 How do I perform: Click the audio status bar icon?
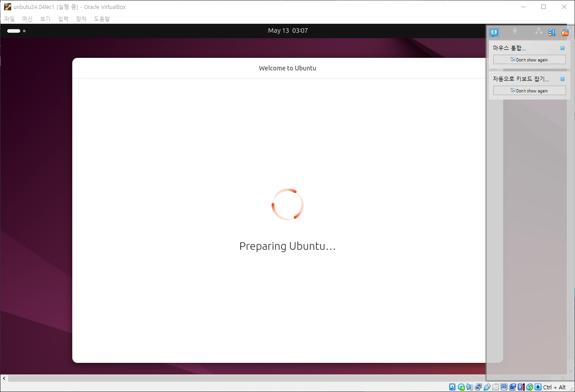click(x=470, y=387)
